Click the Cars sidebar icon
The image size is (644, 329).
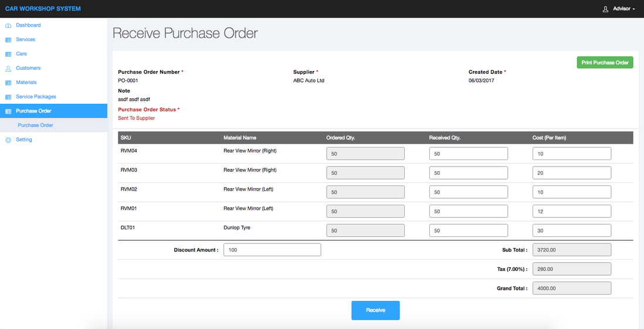(8, 54)
